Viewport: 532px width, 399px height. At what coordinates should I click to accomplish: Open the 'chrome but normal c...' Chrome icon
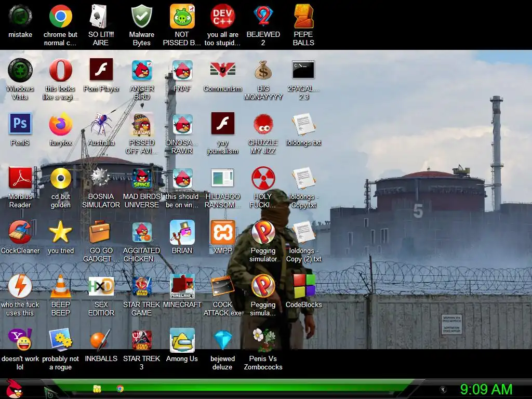[60, 16]
